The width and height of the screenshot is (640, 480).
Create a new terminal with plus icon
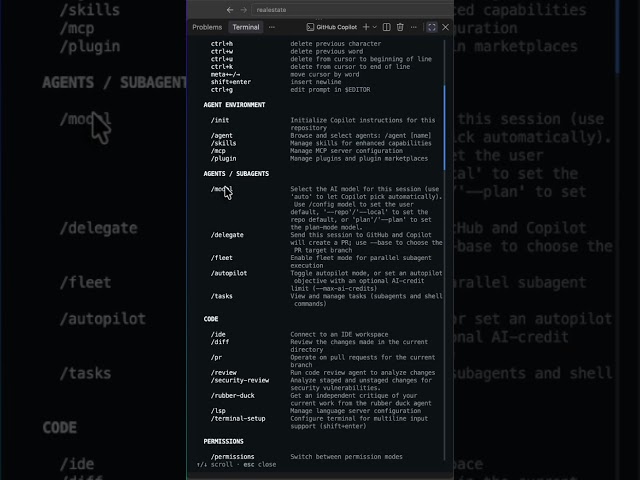click(366, 27)
